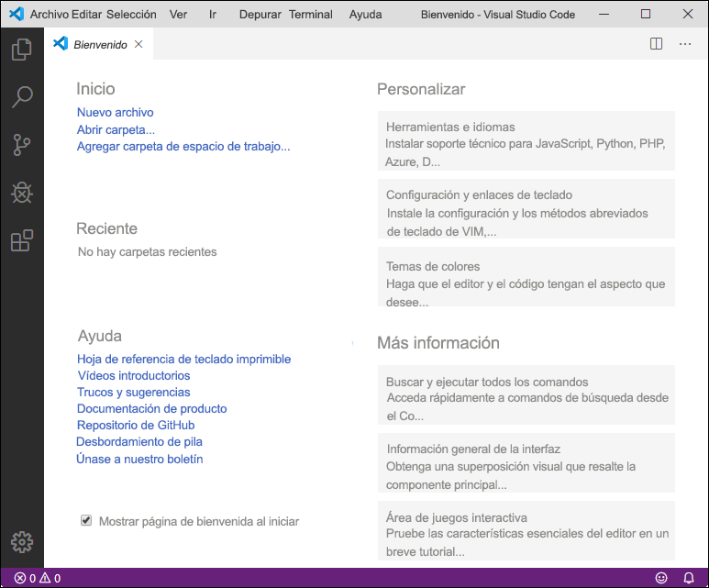This screenshot has width=709, height=588.
Task: Open the Ver menu
Action: [178, 15]
